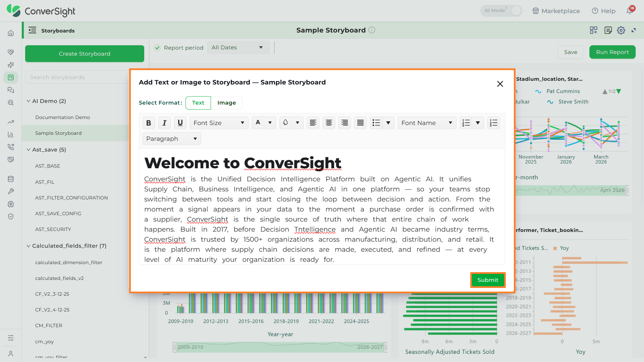Screen dimensions: 644x362
Task: Insert numbered list icon with dropdown
Action: [466, 123]
